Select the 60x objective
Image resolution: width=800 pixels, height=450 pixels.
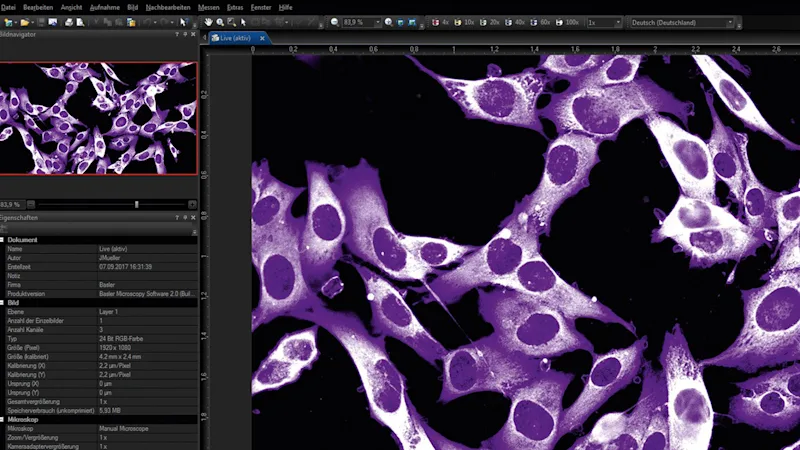pyautogui.click(x=540, y=22)
